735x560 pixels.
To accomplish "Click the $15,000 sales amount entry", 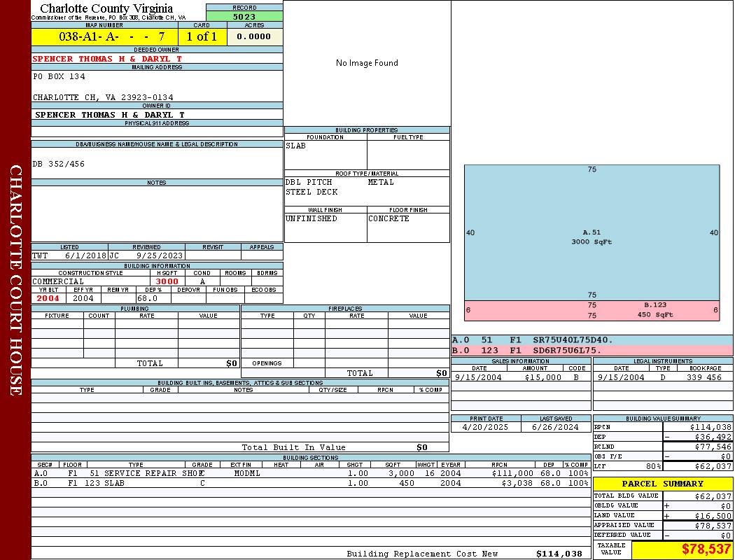I will [x=542, y=377].
